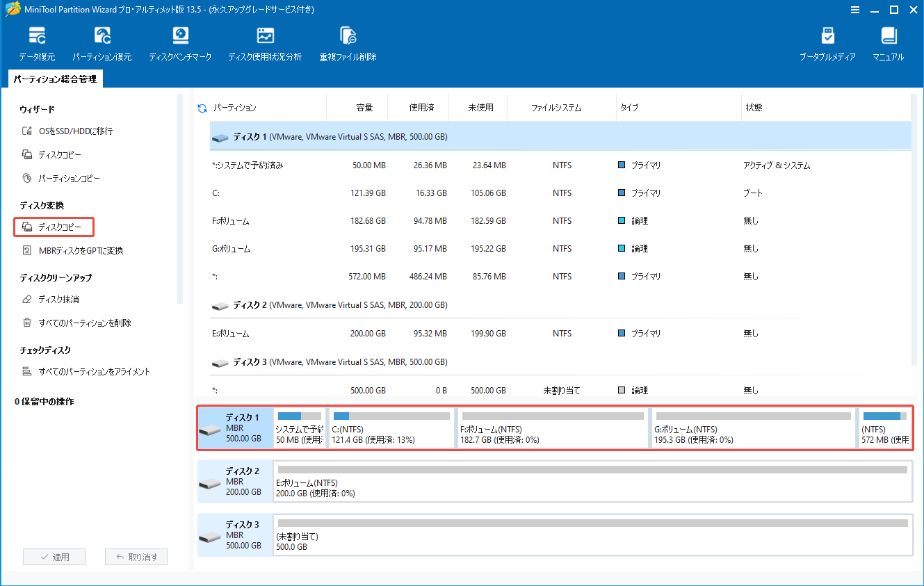Click the 取り消す (Undo) button
This screenshot has height=586, width=924.
click(x=136, y=556)
